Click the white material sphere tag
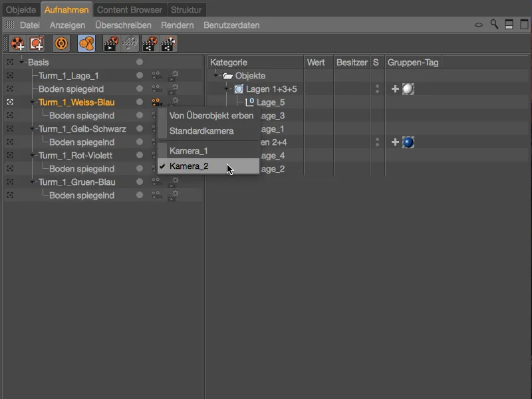Screen dimensions: 532x399 [x=408, y=89]
